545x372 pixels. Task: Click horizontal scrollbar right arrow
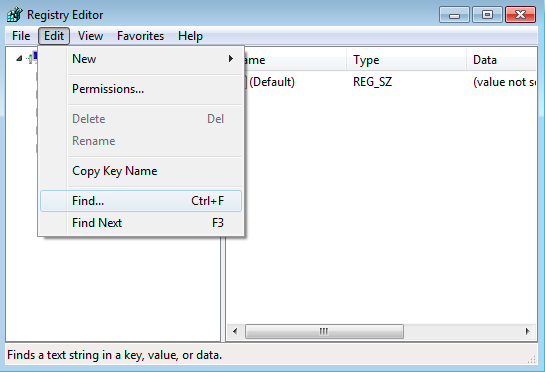[x=528, y=331]
